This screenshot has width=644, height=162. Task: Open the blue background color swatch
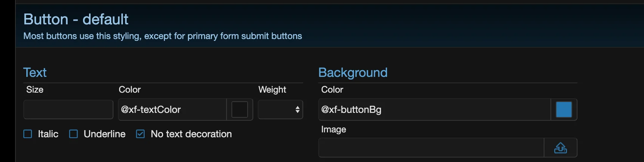[x=564, y=109]
